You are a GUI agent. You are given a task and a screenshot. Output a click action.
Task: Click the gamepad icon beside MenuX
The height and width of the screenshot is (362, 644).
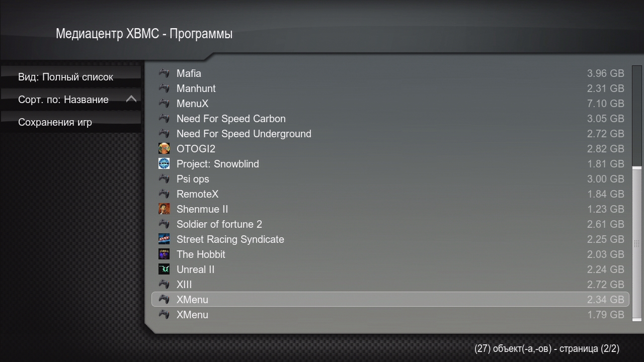pos(164,104)
